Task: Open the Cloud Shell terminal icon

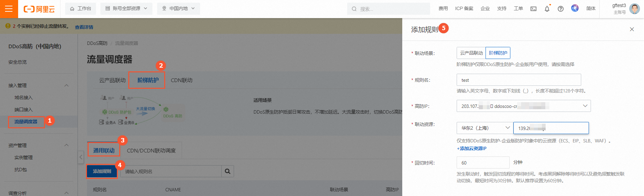Action: click(533, 9)
